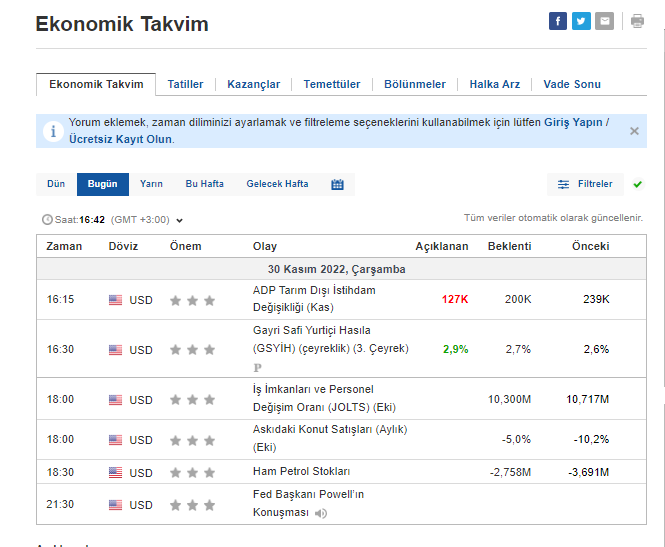Open the Filtreler filter panel
665x547 pixels.
coord(585,184)
